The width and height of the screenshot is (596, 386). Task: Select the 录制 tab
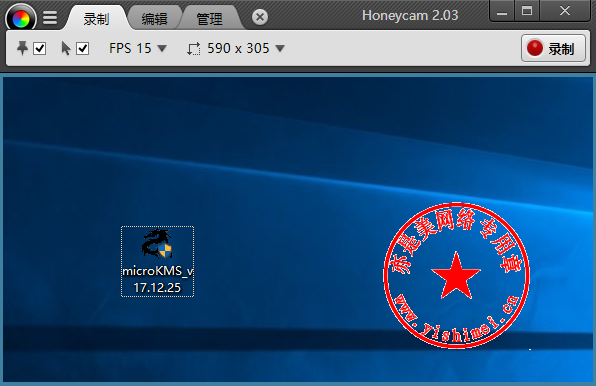[x=97, y=19]
